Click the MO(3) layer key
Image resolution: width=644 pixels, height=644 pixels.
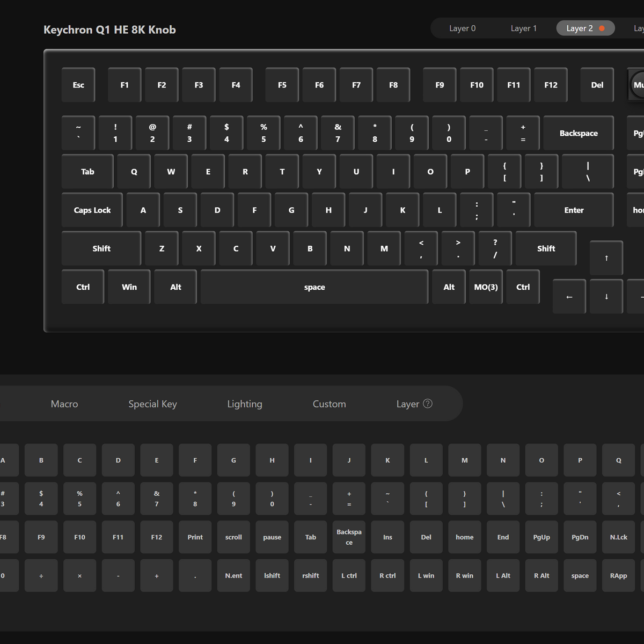pos(486,287)
